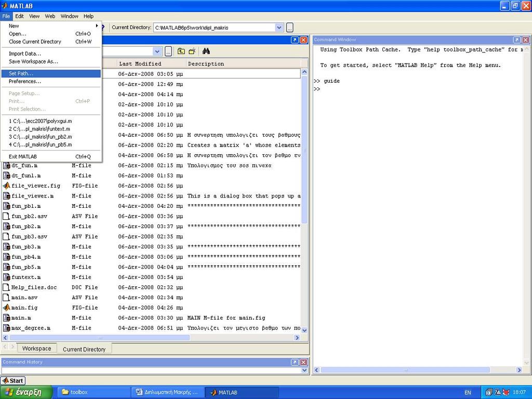Open the Current Directory path dropdown
Image resolution: width=532 pixels, height=399 pixels.
[279, 28]
